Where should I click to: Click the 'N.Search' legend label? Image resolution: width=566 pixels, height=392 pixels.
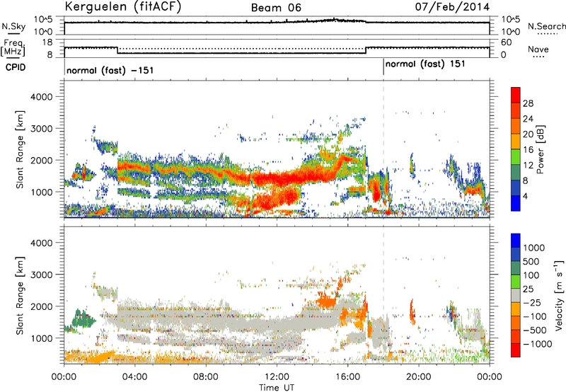click(x=546, y=26)
